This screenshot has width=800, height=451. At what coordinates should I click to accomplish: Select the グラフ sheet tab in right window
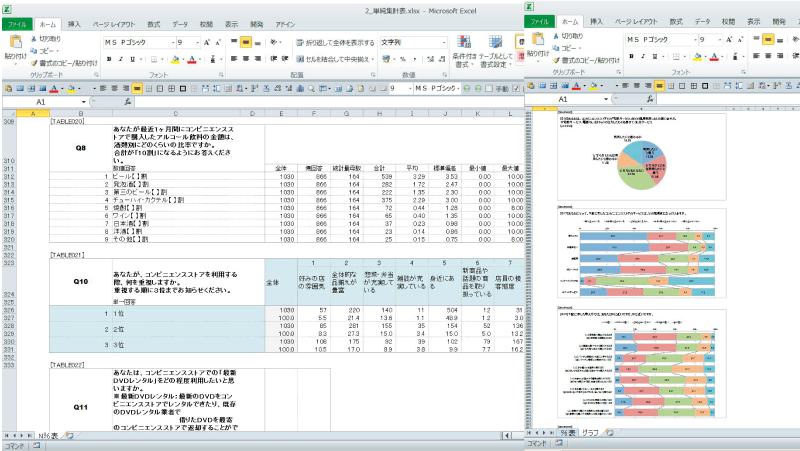tap(590, 433)
